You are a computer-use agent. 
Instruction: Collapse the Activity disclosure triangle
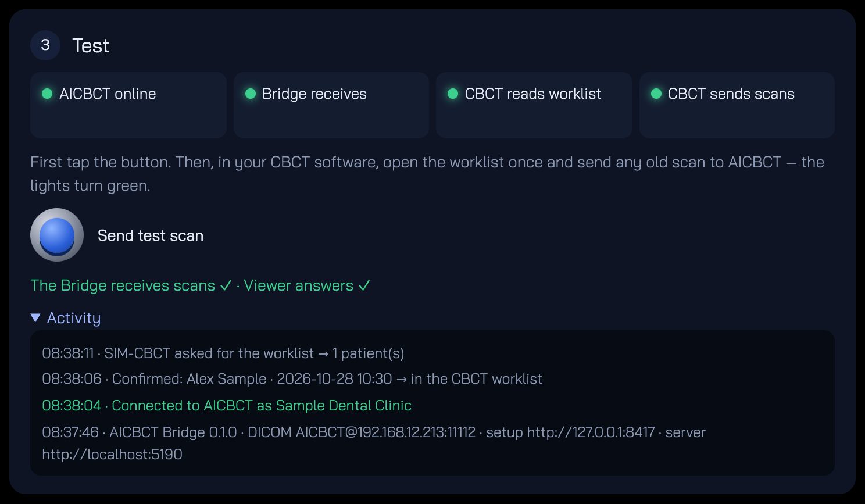pyautogui.click(x=35, y=318)
